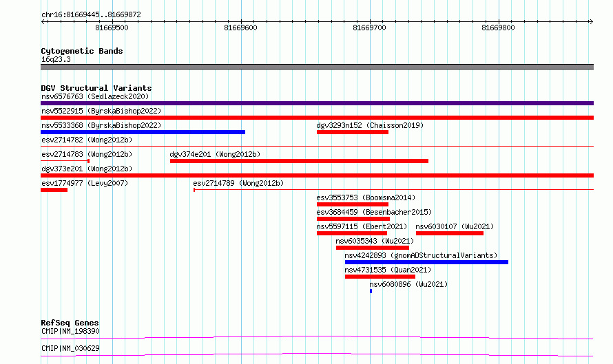
Task: Click the 81669600 ruler position label
Action: click(x=241, y=28)
